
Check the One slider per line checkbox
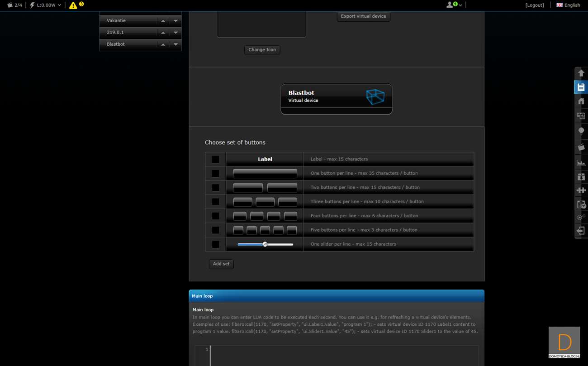click(x=215, y=244)
